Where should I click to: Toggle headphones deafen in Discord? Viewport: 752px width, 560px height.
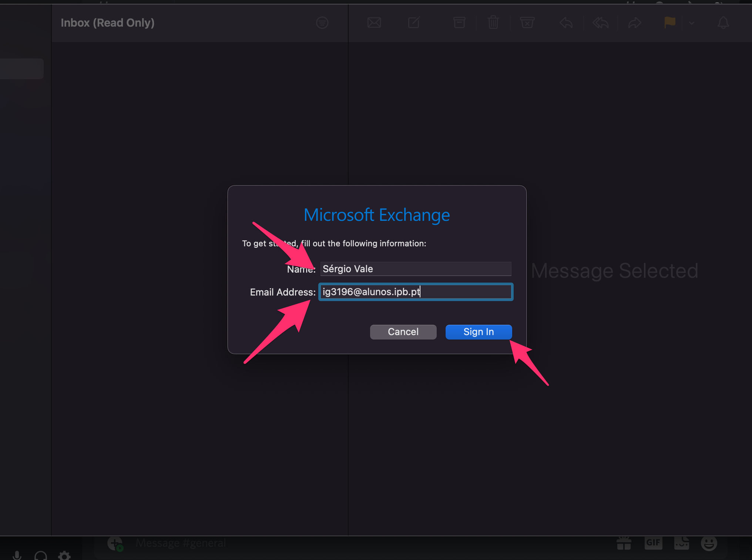point(41,555)
